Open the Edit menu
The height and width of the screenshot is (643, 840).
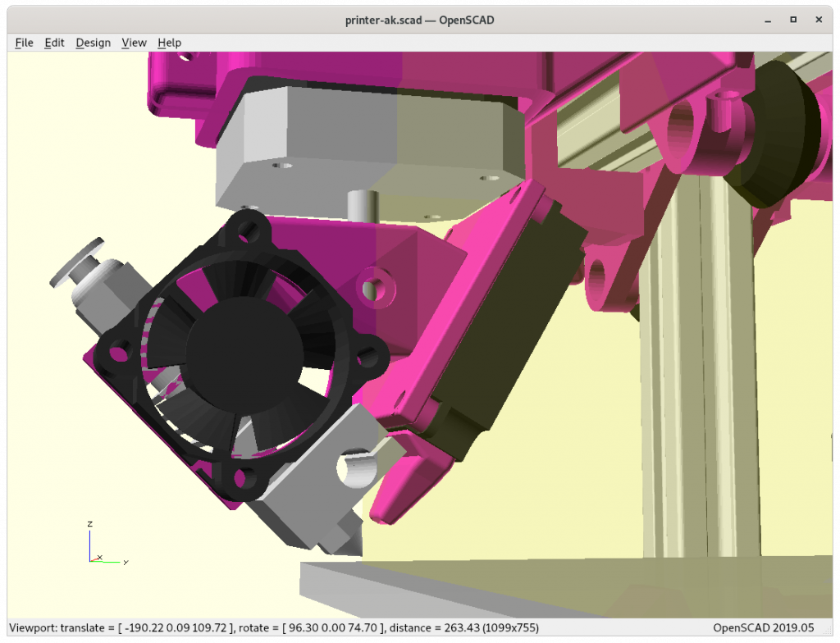click(54, 43)
